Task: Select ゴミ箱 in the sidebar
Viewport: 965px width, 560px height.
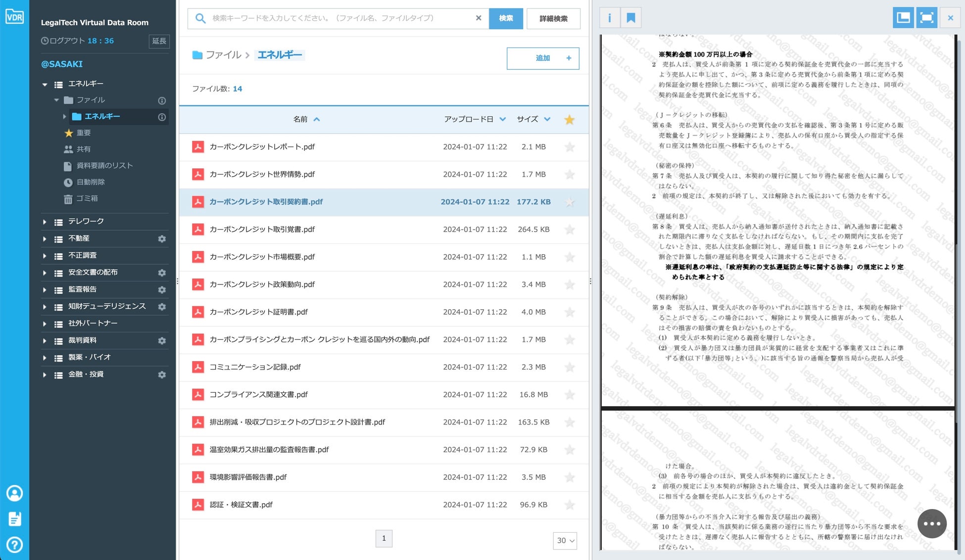Action: 87,198
